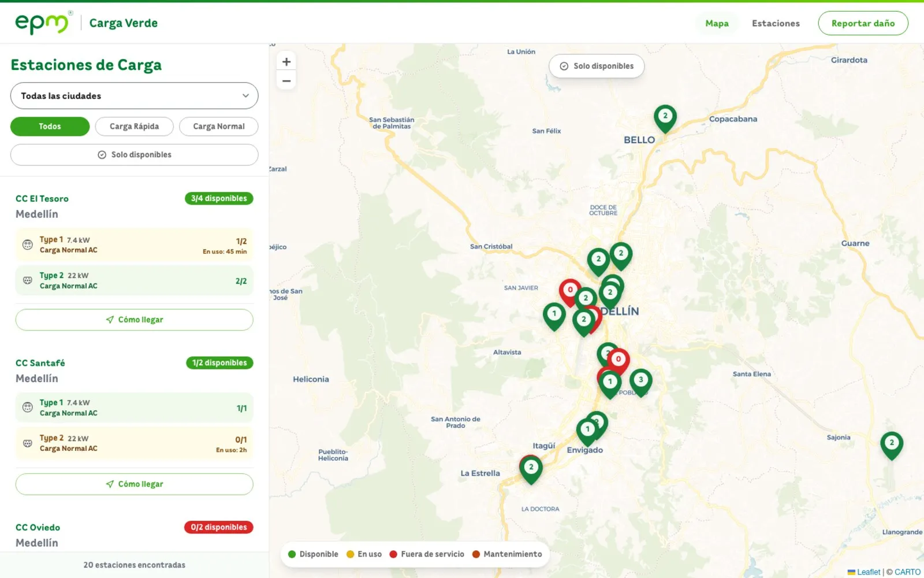
Task: Click the green Disponible legend dot
Action: coord(292,554)
